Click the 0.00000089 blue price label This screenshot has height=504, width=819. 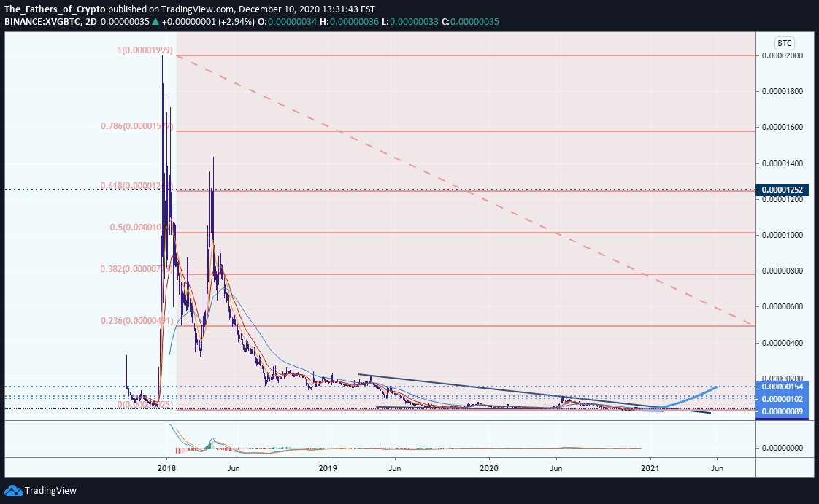[782, 411]
